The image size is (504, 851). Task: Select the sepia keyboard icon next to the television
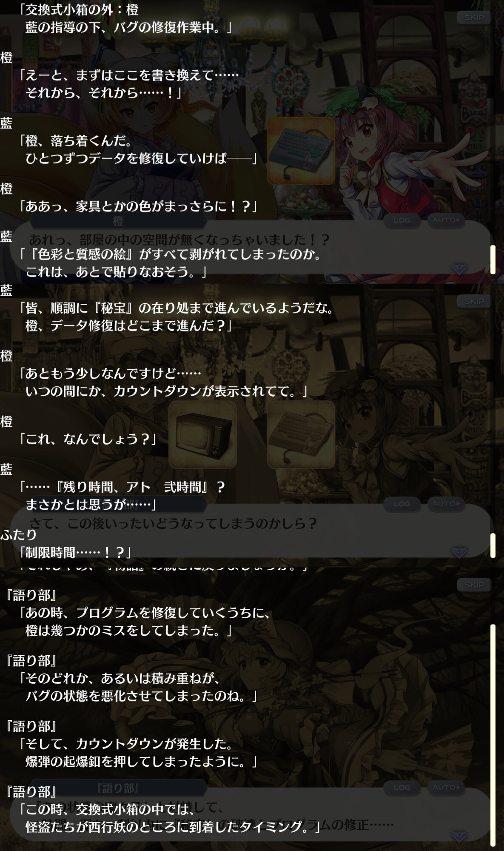301,435
